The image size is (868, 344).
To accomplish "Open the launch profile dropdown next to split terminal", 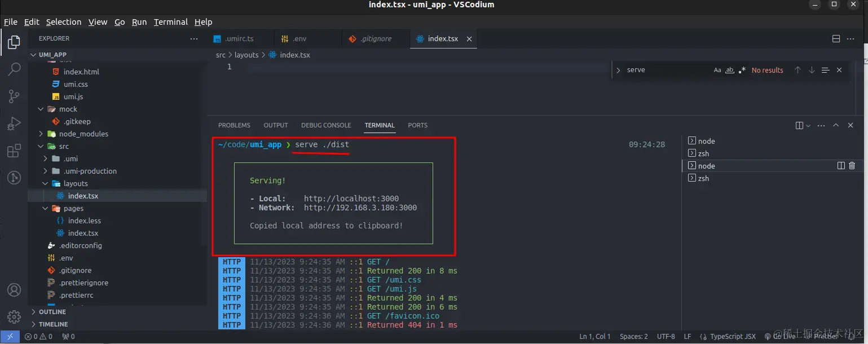I will pyautogui.click(x=808, y=125).
